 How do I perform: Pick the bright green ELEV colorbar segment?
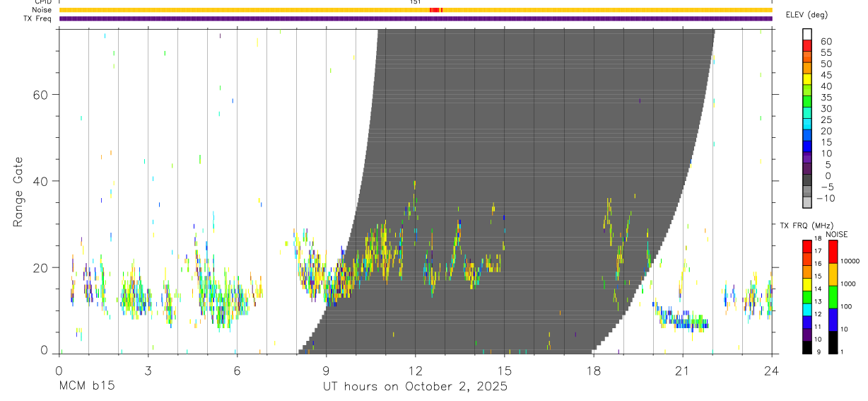point(807,102)
